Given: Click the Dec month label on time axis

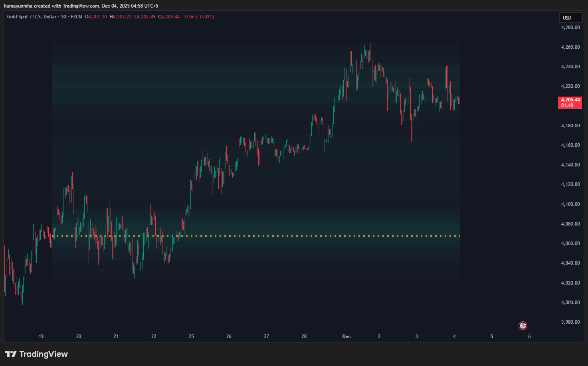Looking at the screenshot, I should click(346, 336).
